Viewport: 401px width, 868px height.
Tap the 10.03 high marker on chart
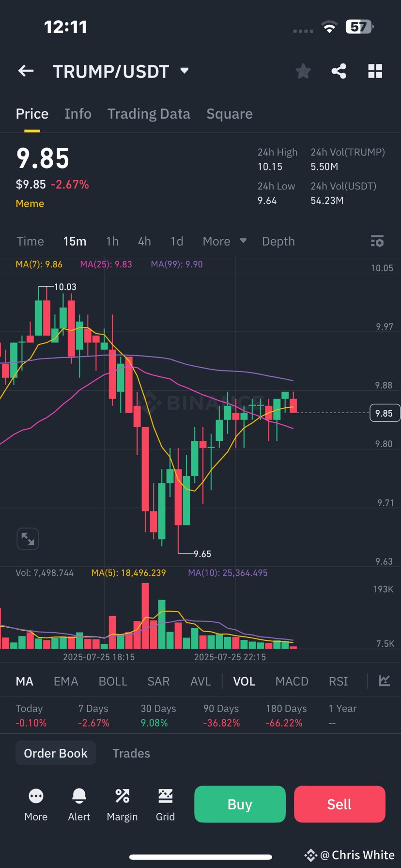(65, 287)
